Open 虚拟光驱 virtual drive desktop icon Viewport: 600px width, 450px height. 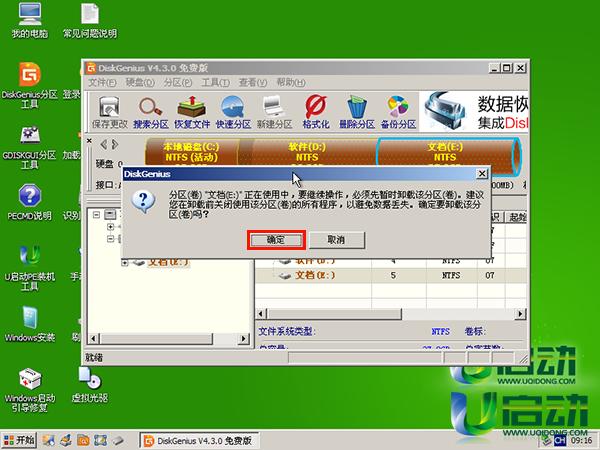pyautogui.click(x=88, y=383)
